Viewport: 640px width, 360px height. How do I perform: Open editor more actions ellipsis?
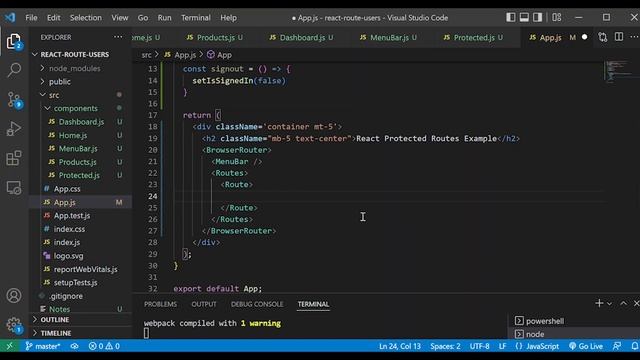(x=634, y=37)
